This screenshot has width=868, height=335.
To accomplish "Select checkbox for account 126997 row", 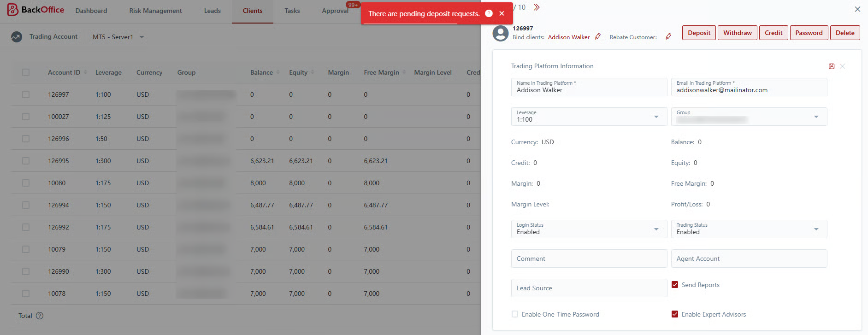I will (x=26, y=94).
